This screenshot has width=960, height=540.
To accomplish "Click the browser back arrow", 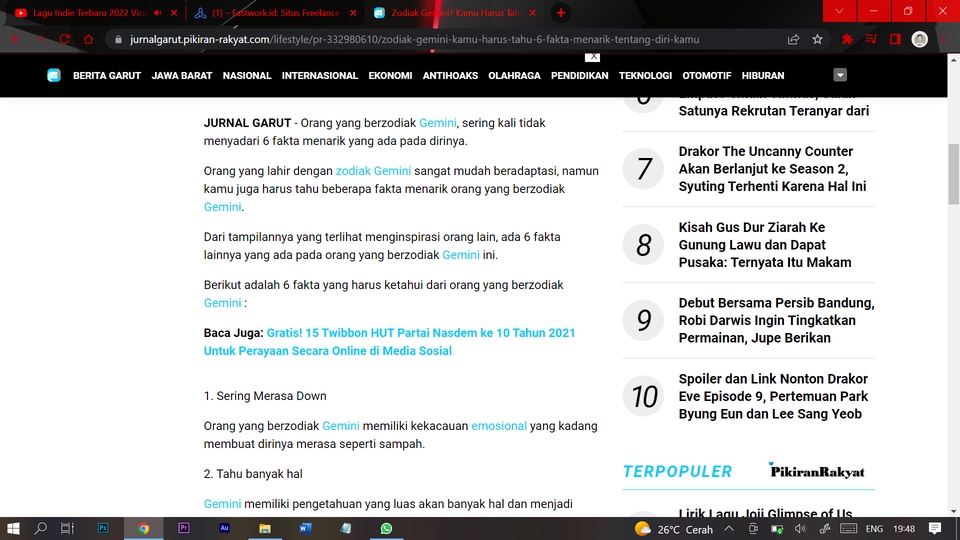I will coord(17,39).
